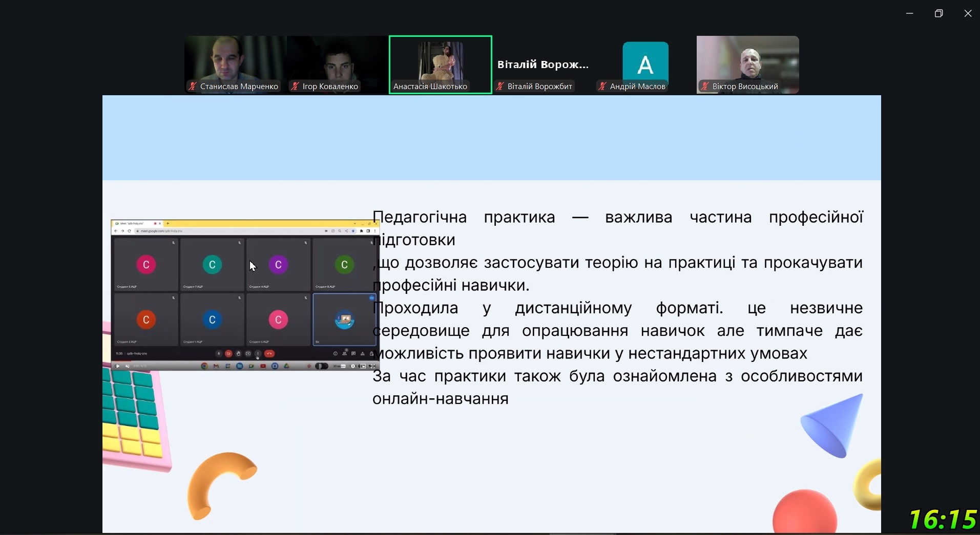This screenshot has height=535, width=980.
Task: Click the microphone button in slide's Meet screenshot
Action: point(219,353)
